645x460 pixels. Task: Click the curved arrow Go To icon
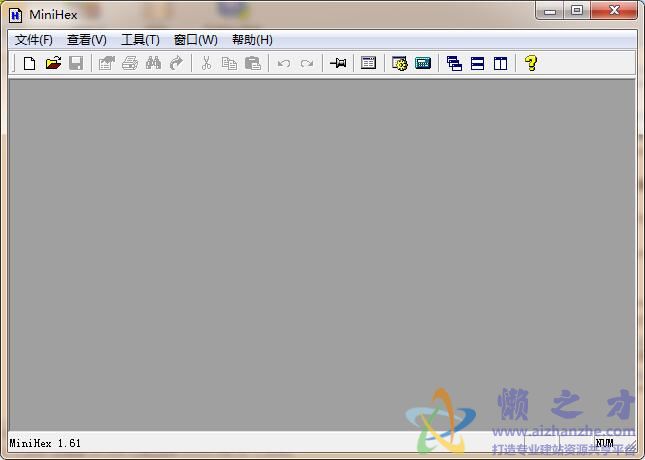click(176, 63)
